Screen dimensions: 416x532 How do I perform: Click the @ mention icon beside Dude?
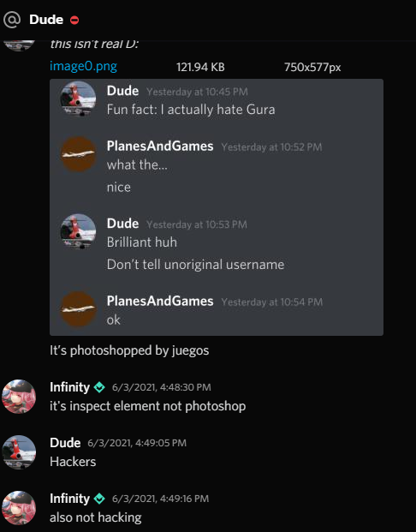[x=12, y=20]
